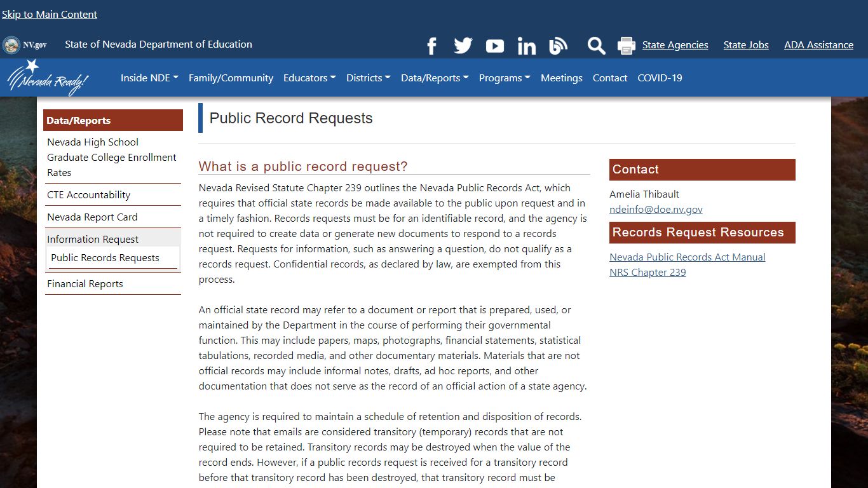Go to the Meetings page
868x488 pixels.
[x=562, y=78]
